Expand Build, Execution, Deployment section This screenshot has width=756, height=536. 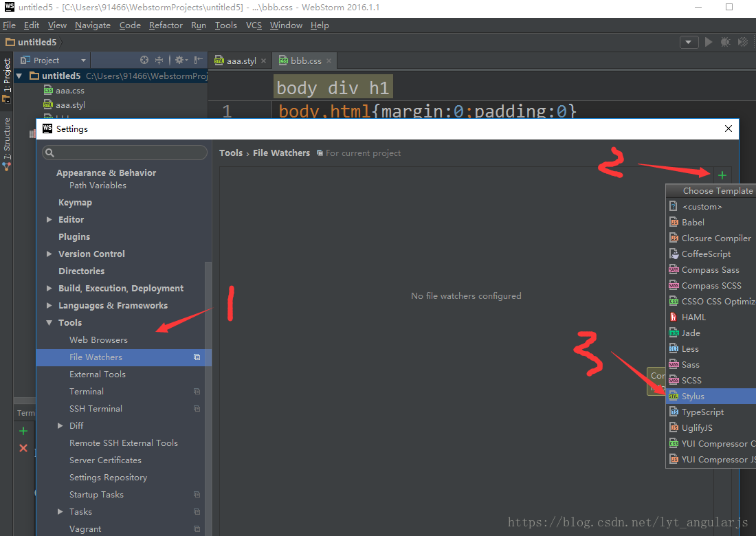click(x=49, y=288)
